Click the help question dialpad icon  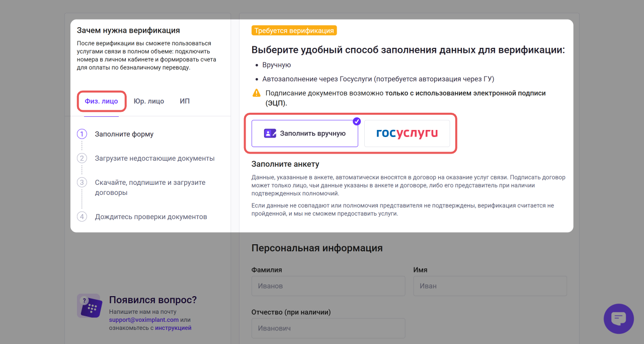[x=89, y=306]
